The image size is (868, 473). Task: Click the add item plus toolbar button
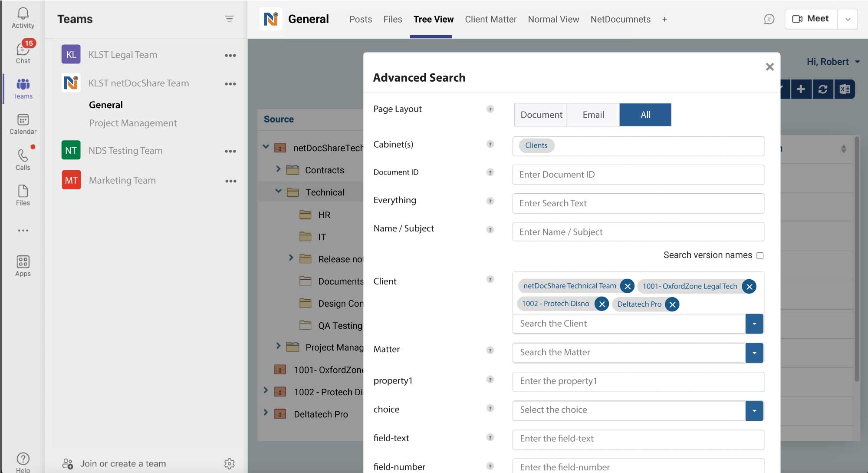tap(801, 89)
